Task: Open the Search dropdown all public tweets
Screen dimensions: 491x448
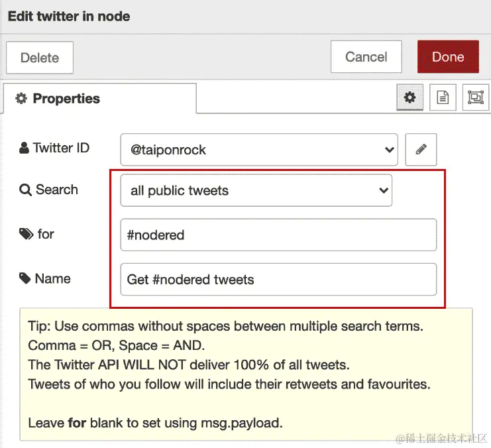Action: pyautogui.click(x=256, y=190)
